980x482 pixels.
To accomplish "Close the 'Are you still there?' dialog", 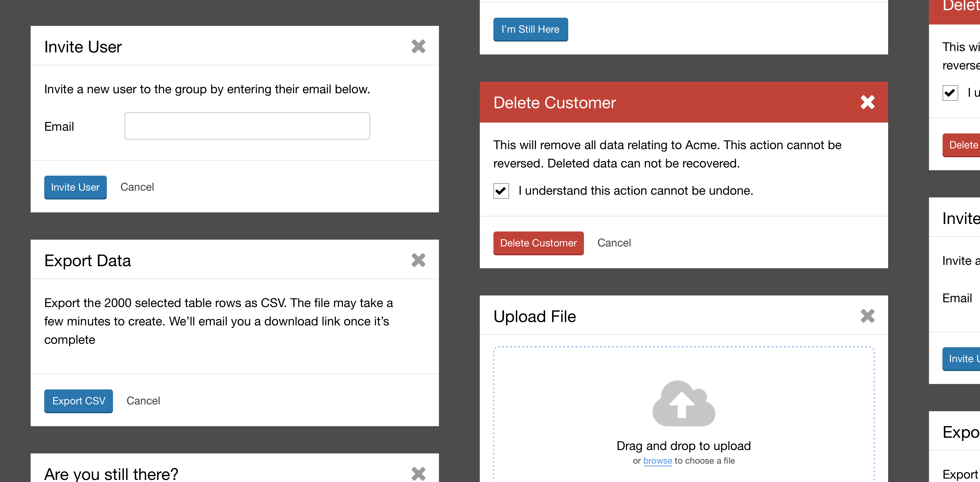I will 418,473.
